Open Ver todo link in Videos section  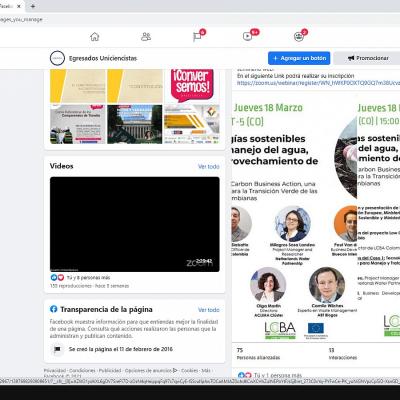209,167
